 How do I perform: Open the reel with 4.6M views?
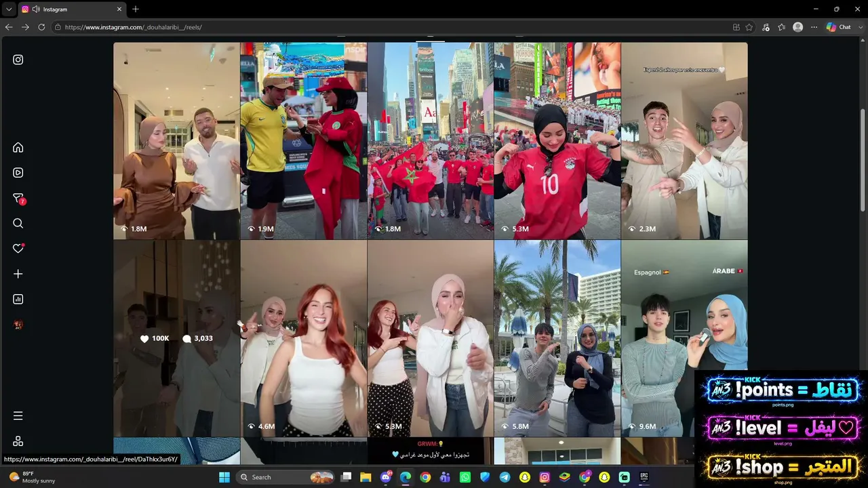(304, 338)
